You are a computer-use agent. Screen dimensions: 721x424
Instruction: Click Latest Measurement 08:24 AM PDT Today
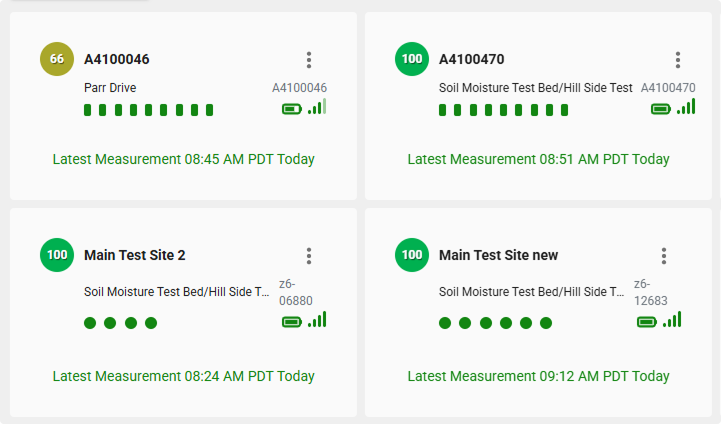point(183,376)
